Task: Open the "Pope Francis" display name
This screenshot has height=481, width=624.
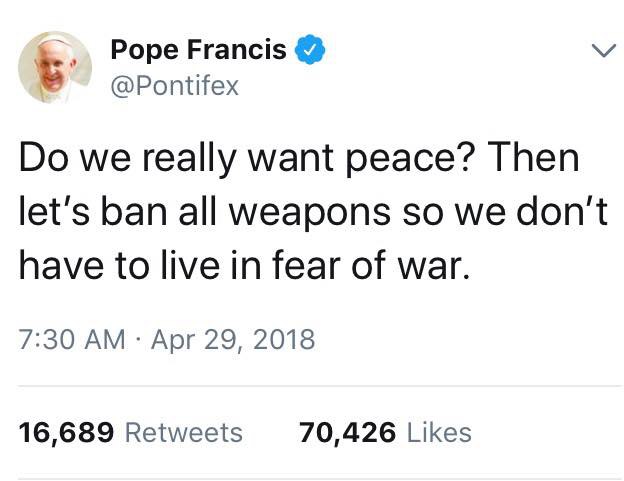Action: click(x=198, y=48)
